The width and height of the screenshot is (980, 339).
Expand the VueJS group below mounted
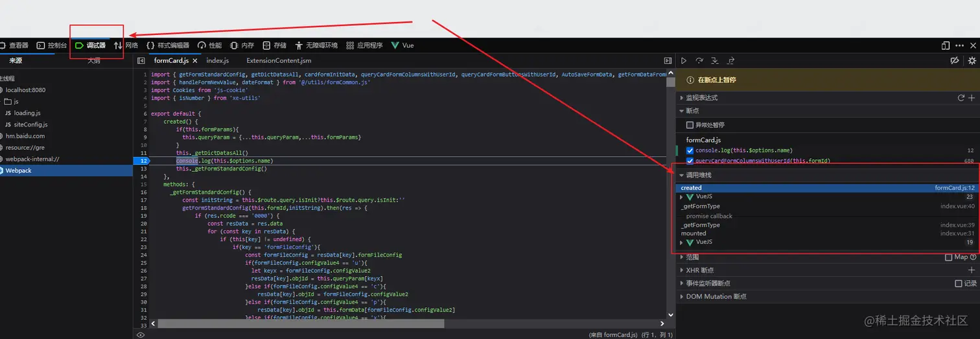point(682,242)
